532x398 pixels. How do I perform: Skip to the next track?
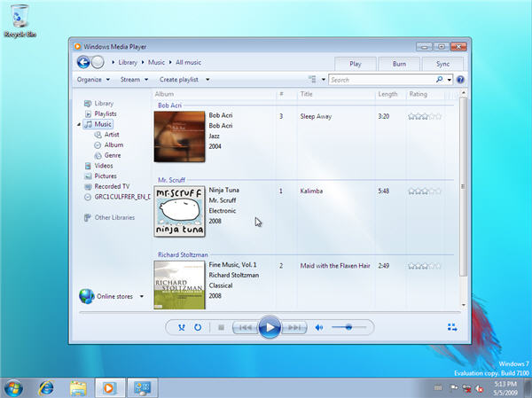(x=295, y=327)
